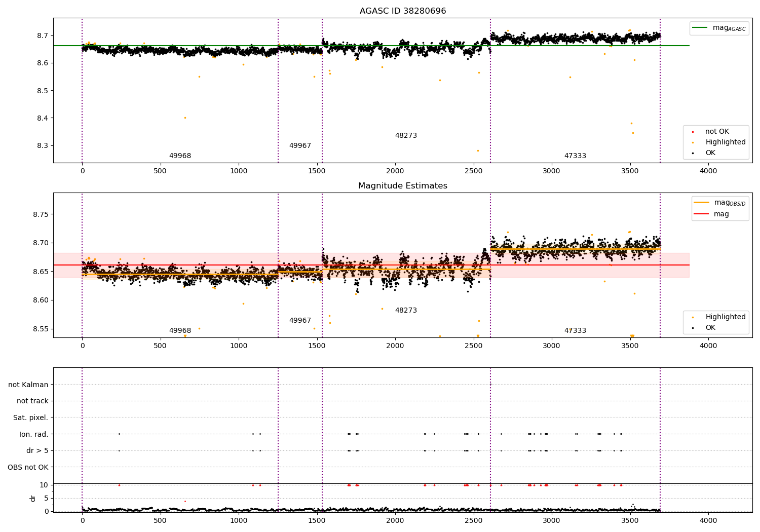Click the 8.3 y-axis tick label
Image resolution: width=760 pixels, height=532 pixels.
click(43, 146)
